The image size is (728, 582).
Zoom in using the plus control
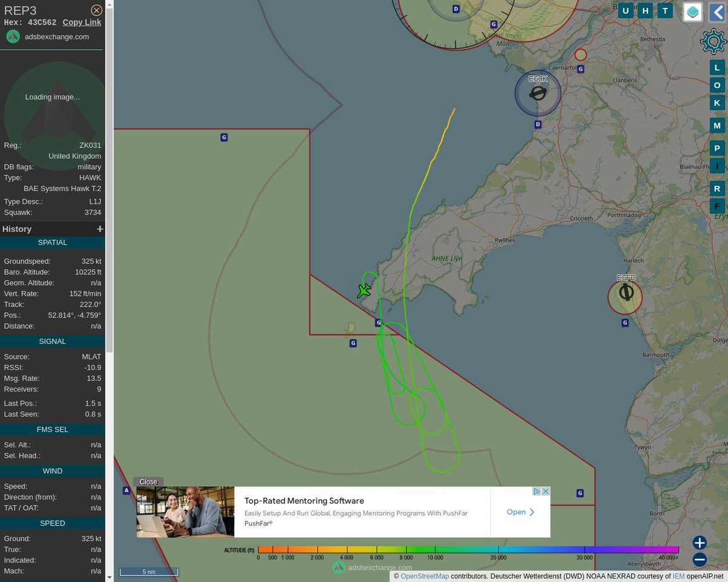[699, 543]
